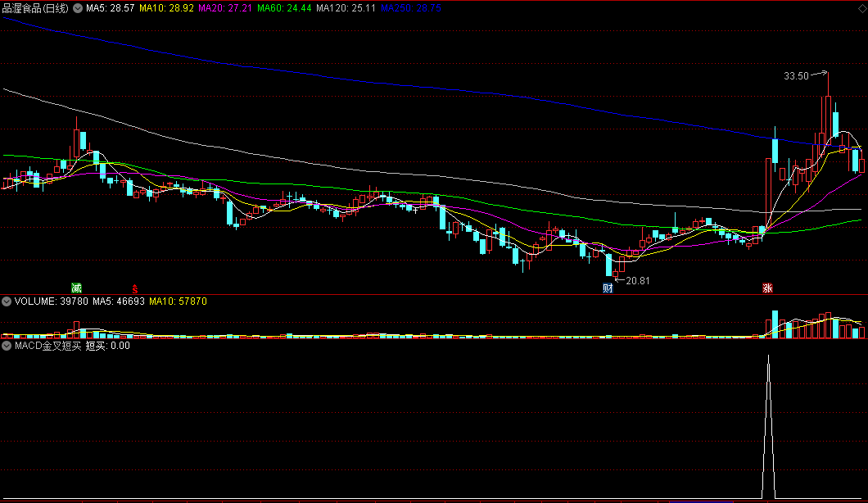This screenshot has width=868, height=503.
Task: Select the MA20: 27.21 label
Action: (225, 8)
